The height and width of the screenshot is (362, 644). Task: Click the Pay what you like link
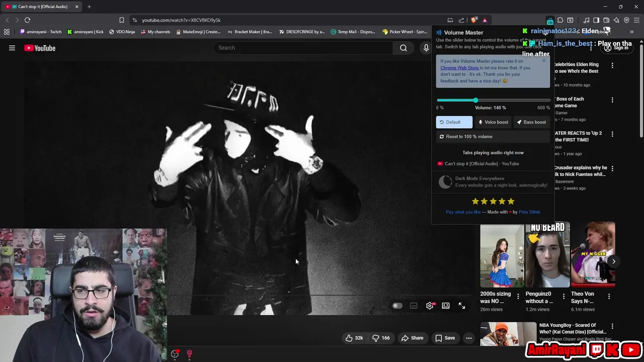(463, 212)
